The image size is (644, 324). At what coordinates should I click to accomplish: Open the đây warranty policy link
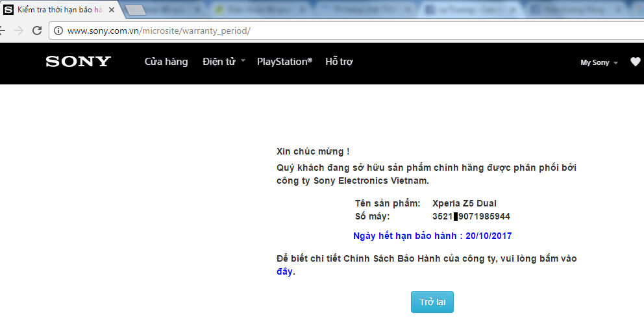coord(284,271)
